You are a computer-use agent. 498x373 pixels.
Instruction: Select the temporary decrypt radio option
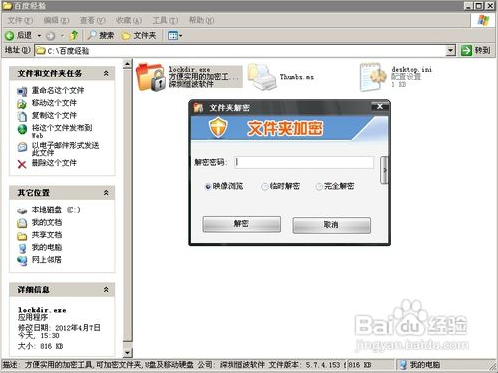(x=265, y=186)
